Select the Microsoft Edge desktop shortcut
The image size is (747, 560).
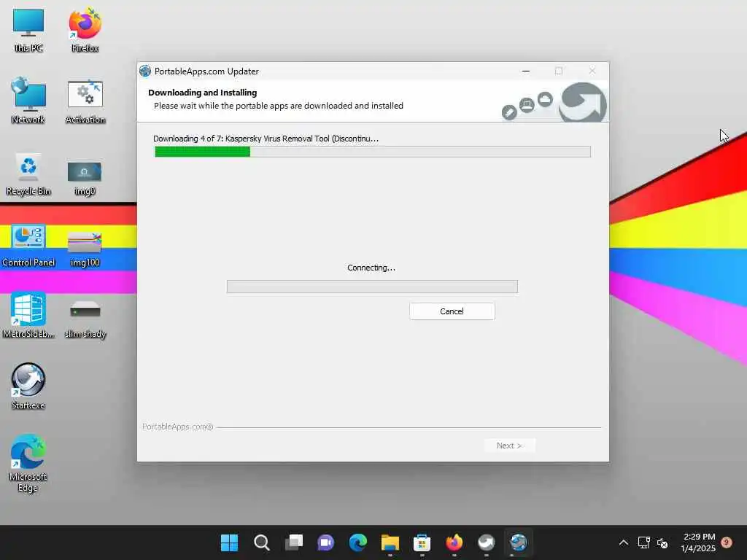click(28, 463)
